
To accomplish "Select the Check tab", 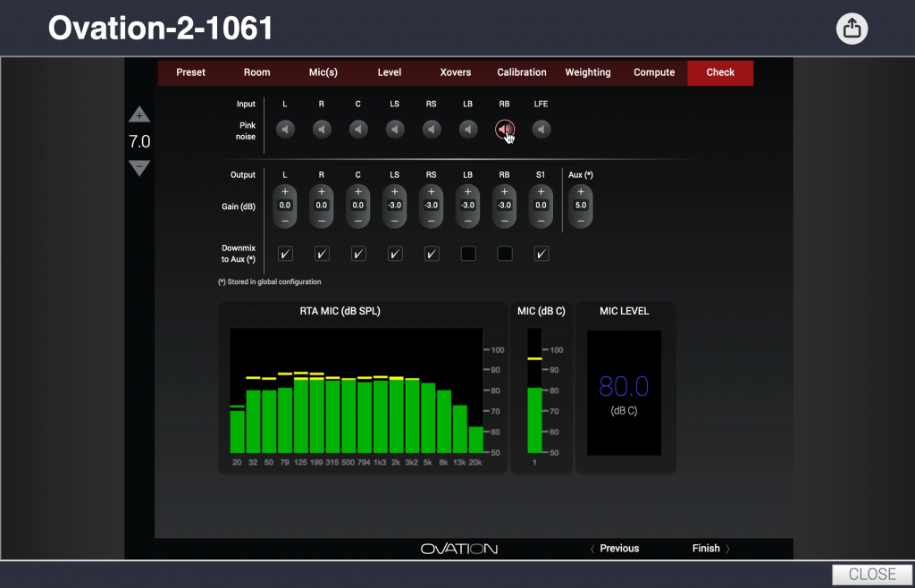I will 720,72.
